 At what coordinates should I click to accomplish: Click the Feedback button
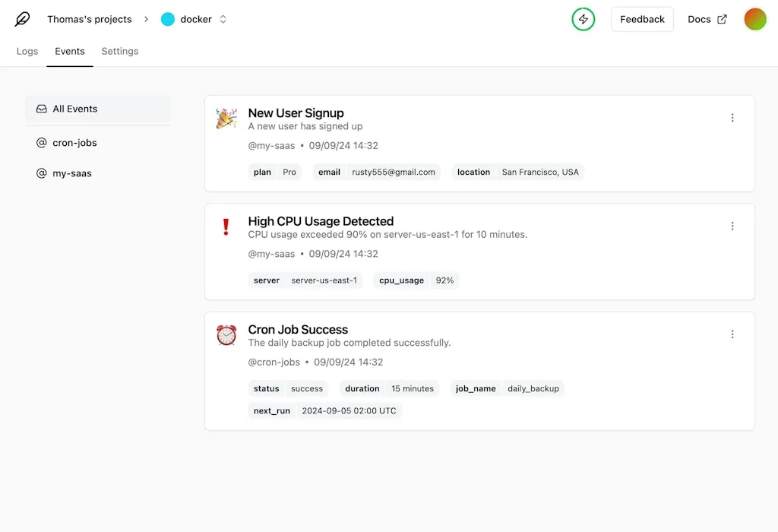pyautogui.click(x=642, y=18)
